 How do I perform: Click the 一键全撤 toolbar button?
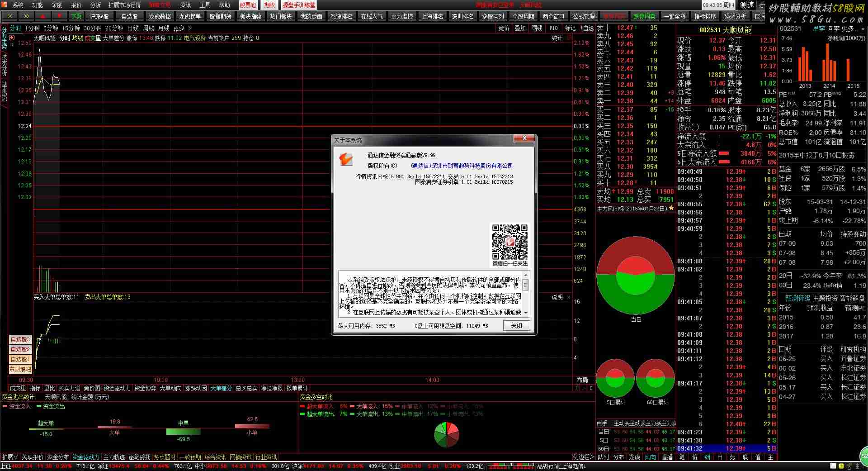pos(675,16)
